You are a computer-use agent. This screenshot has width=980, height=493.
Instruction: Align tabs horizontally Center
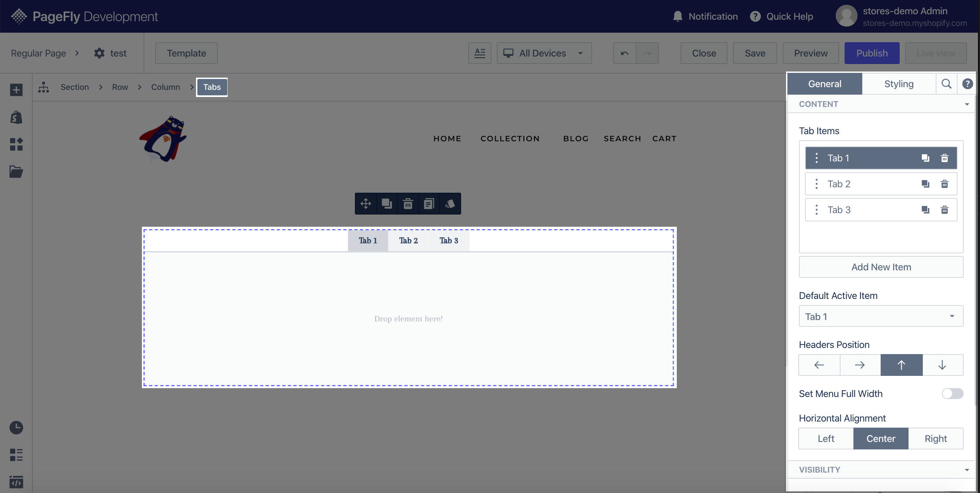click(x=881, y=439)
